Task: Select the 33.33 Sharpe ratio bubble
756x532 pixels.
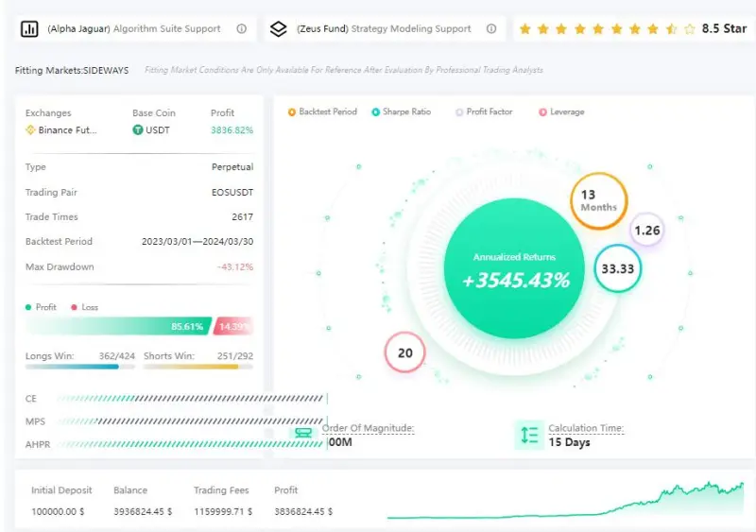Action: (x=618, y=268)
